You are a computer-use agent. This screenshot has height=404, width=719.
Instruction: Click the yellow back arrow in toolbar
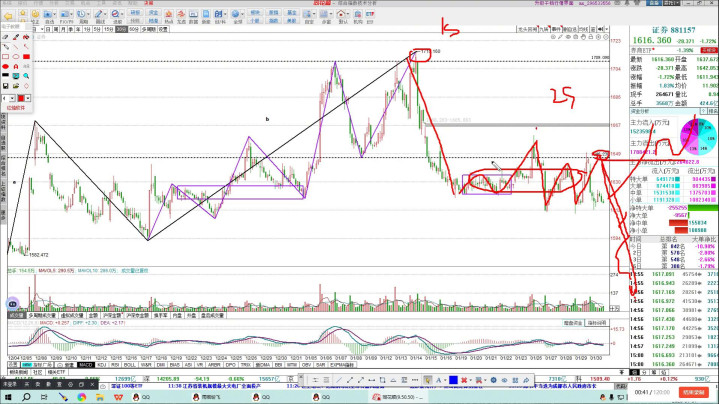9,18
